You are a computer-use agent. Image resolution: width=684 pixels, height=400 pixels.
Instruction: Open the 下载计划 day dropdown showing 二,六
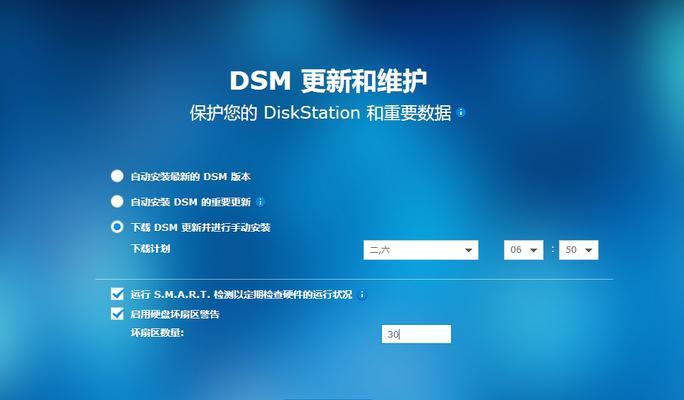click(421, 250)
